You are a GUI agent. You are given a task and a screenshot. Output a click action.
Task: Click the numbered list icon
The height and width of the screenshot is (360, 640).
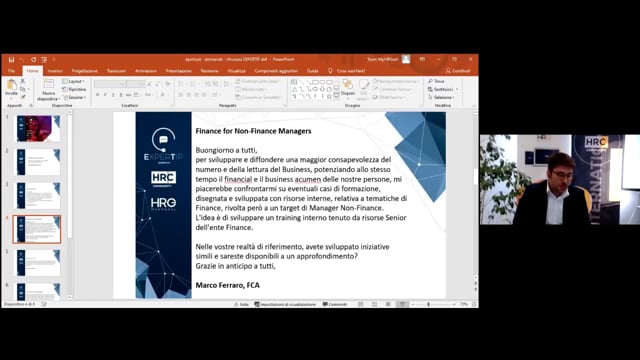click(x=194, y=84)
